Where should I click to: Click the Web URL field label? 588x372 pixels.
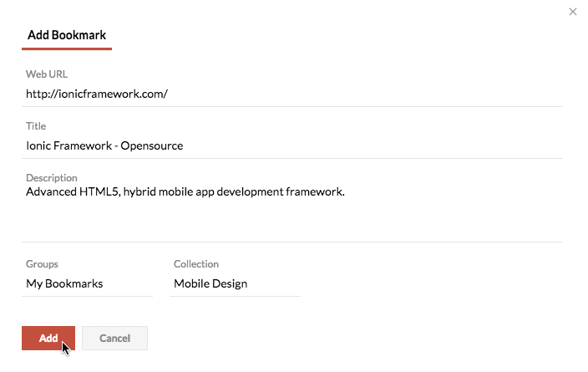tap(47, 74)
